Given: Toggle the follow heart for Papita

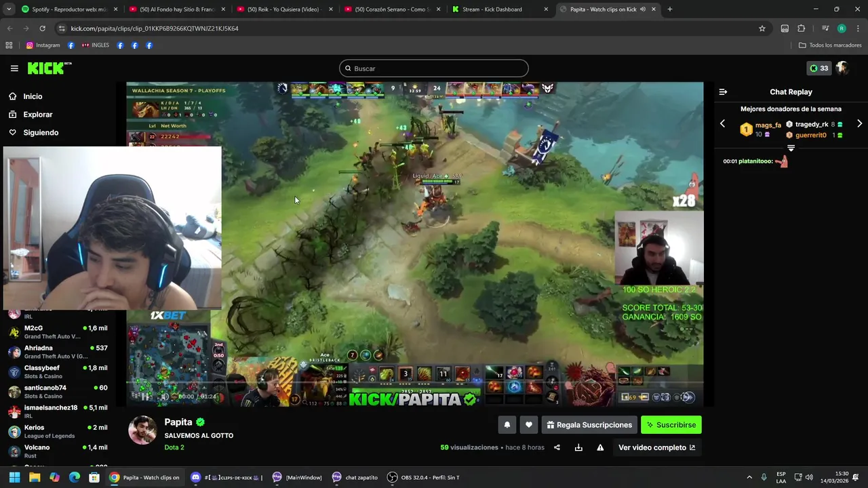Looking at the screenshot, I should tap(529, 425).
